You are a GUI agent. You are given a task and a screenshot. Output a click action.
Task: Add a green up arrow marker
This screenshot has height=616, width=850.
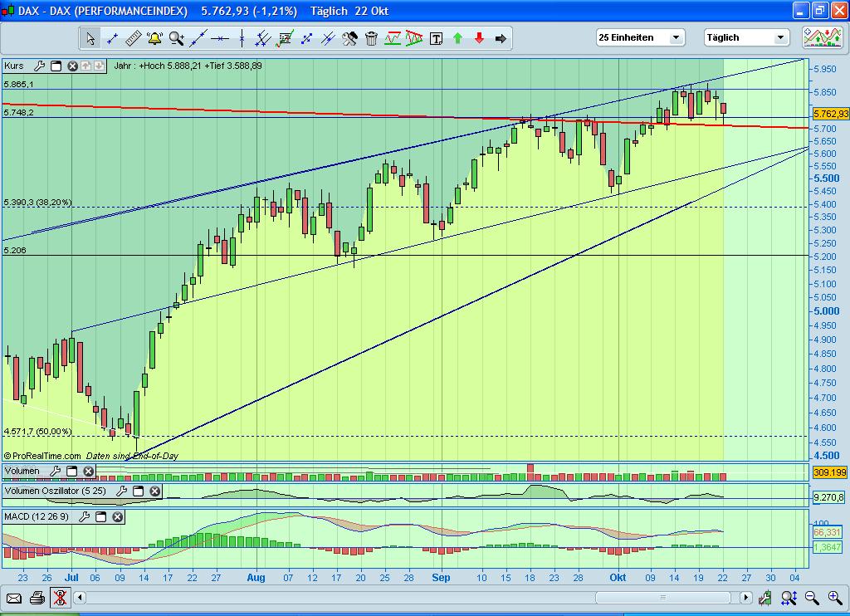(x=457, y=38)
